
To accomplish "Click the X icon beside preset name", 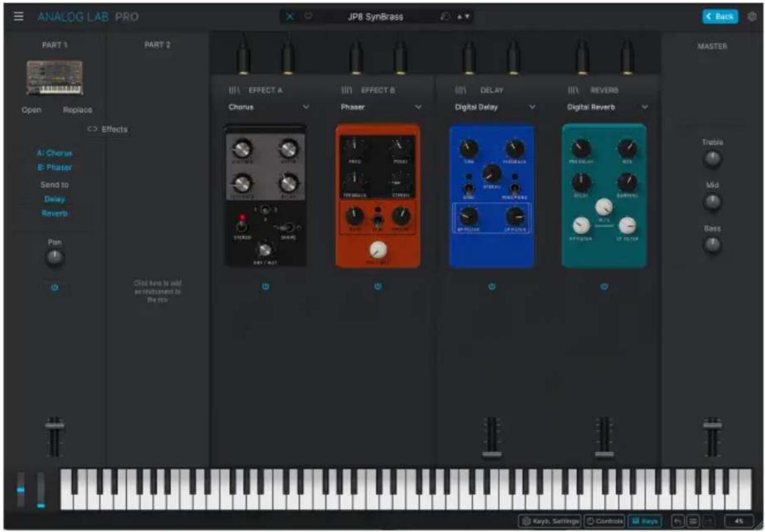I will tap(290, 17).
